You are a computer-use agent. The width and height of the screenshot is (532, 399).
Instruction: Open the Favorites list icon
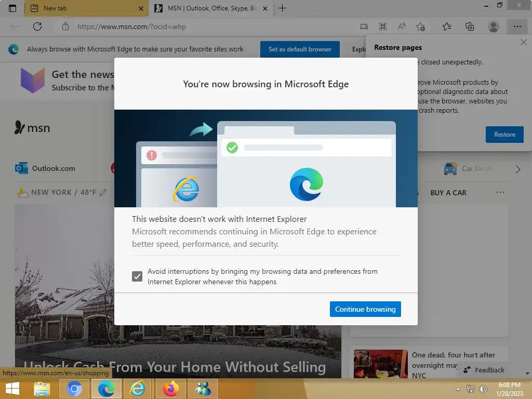click(447, 26)
